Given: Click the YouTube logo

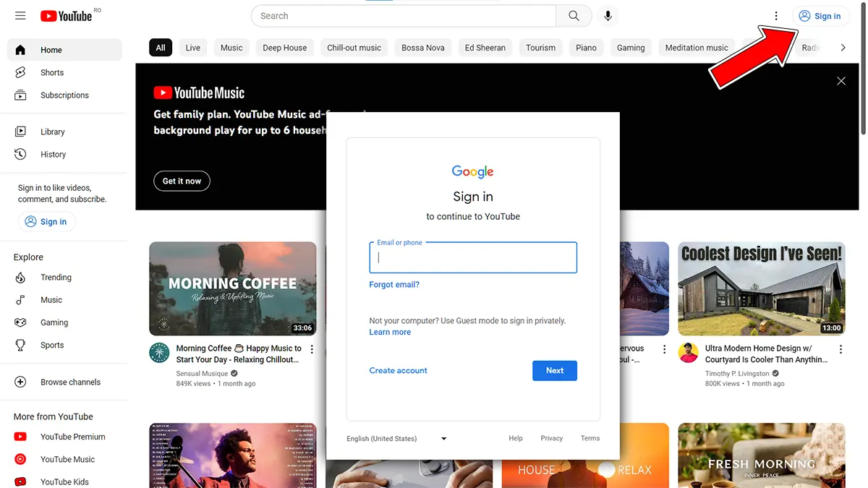Looking at the screenshot, I should pos(67,16).
